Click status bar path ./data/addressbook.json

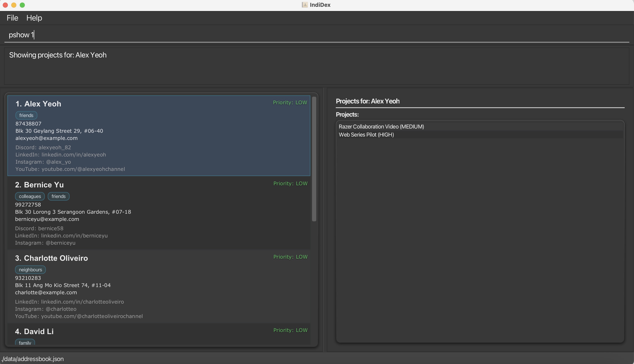point(32,359)
